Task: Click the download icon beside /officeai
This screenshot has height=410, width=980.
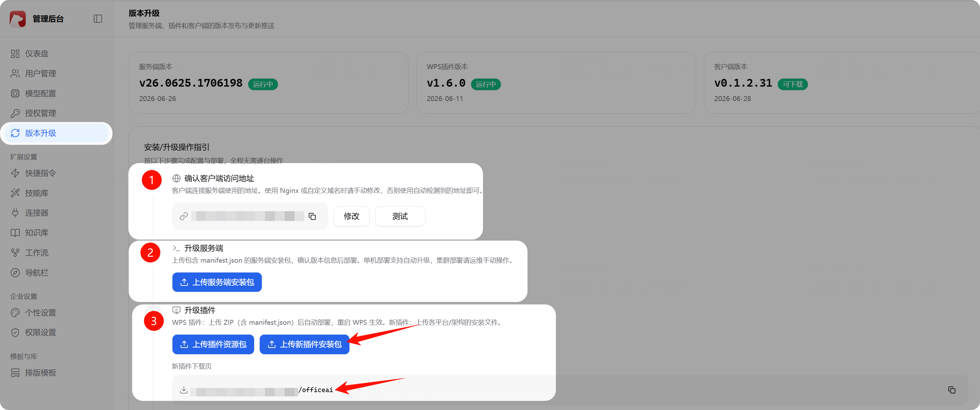Action: pos(184,390)
